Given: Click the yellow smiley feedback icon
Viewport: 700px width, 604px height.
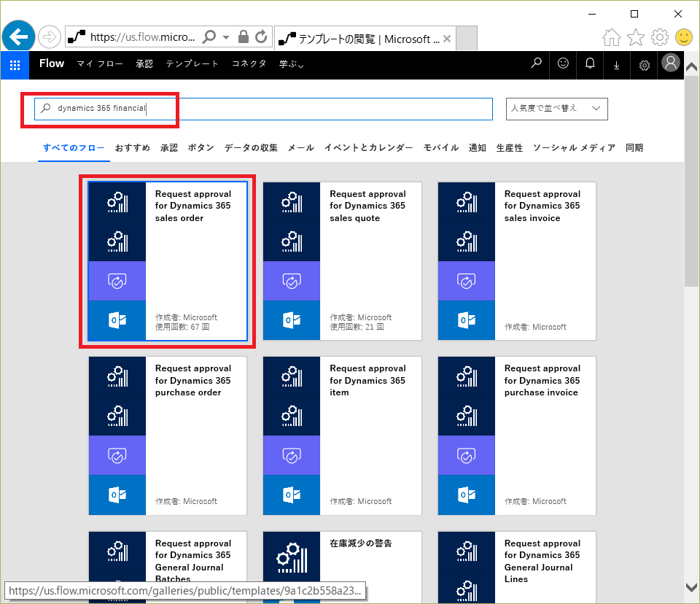Looking at the screenshot, I should pyautogui.click(x=683, y=37).
